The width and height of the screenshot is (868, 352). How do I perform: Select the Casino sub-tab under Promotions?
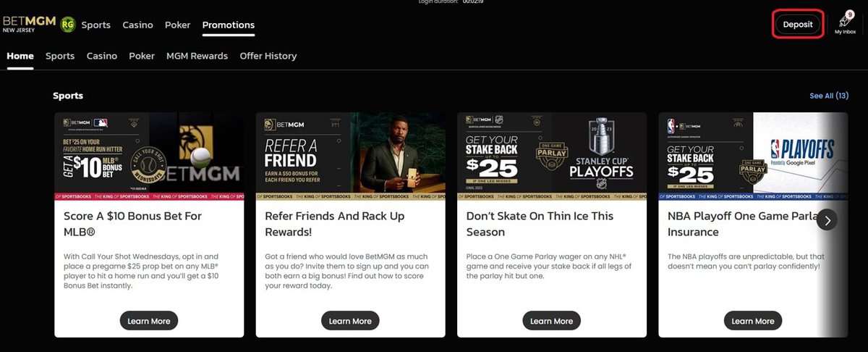[x=102, y=56]
